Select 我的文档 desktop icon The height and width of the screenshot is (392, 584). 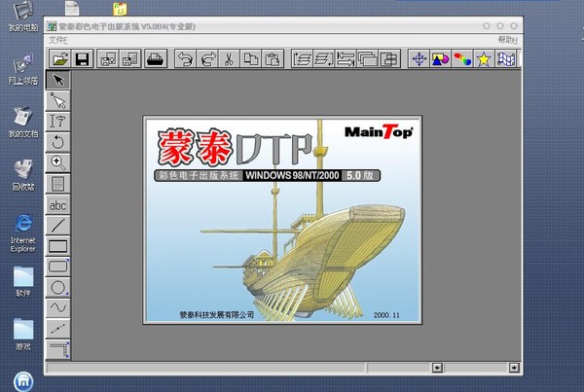pos(23,123)
